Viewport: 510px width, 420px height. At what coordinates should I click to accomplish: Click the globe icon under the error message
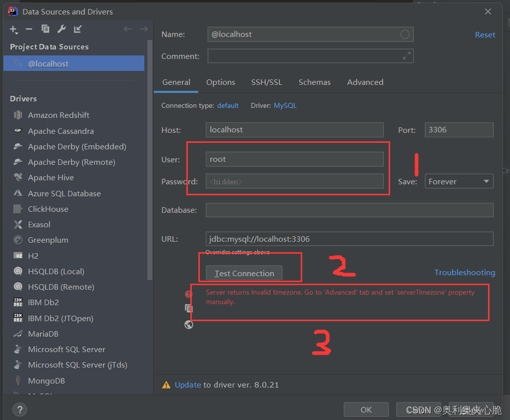click(189, 325)
